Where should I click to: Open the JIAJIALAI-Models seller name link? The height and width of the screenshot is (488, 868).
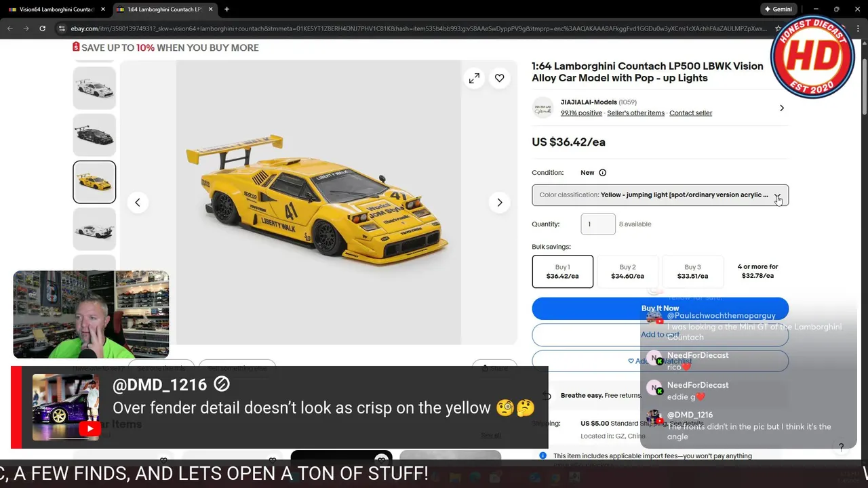[589, 102]
